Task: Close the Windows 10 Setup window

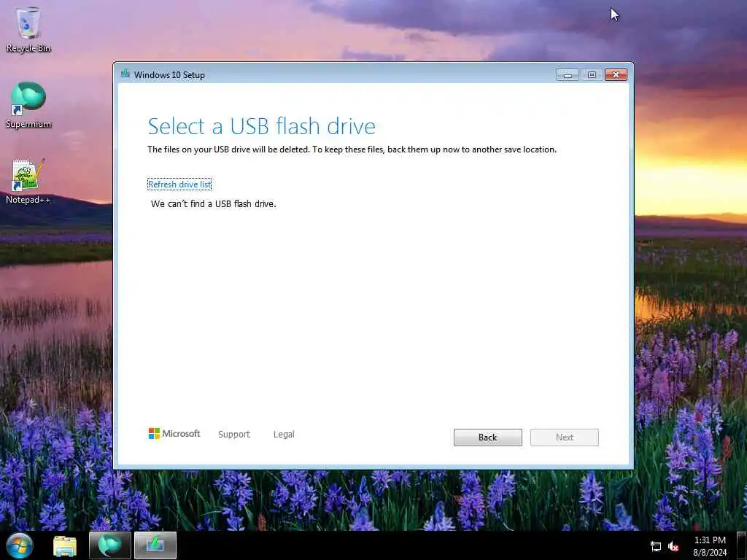Action: [x=616, y=75]
